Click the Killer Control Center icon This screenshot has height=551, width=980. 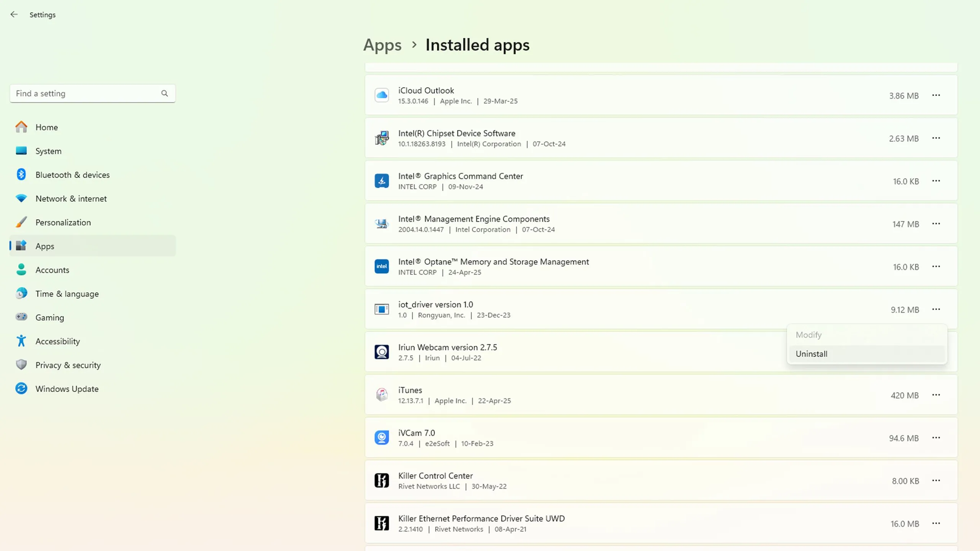click(x=382, y=481)
